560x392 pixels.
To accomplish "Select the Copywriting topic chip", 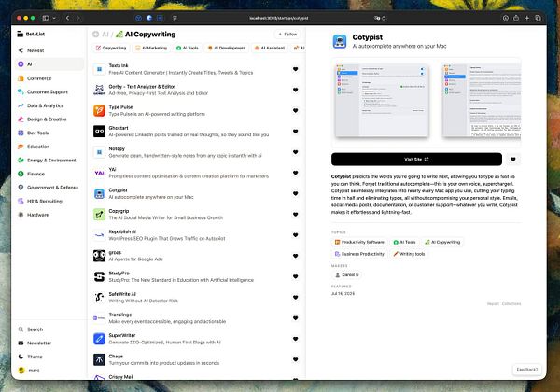I will click(x=111, y=48).
